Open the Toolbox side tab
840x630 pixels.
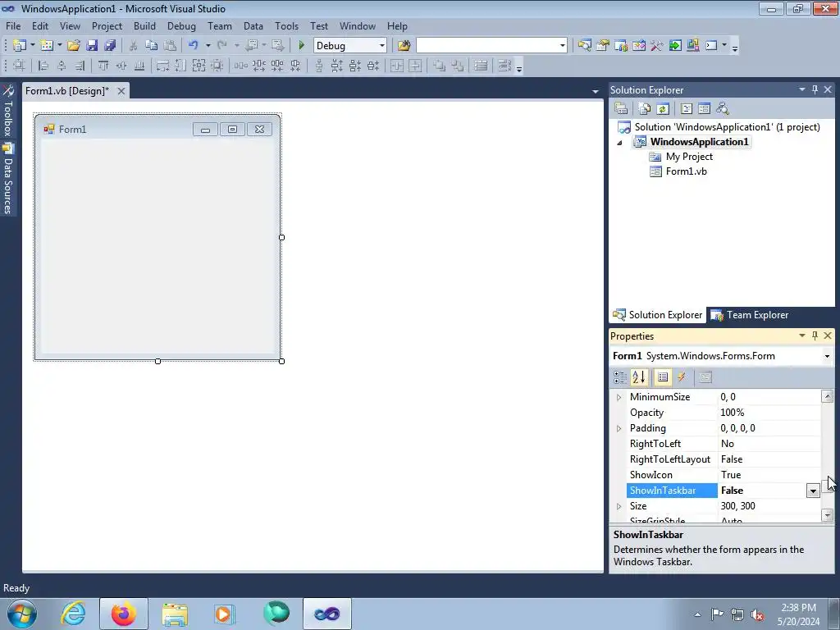click(7, 112)
